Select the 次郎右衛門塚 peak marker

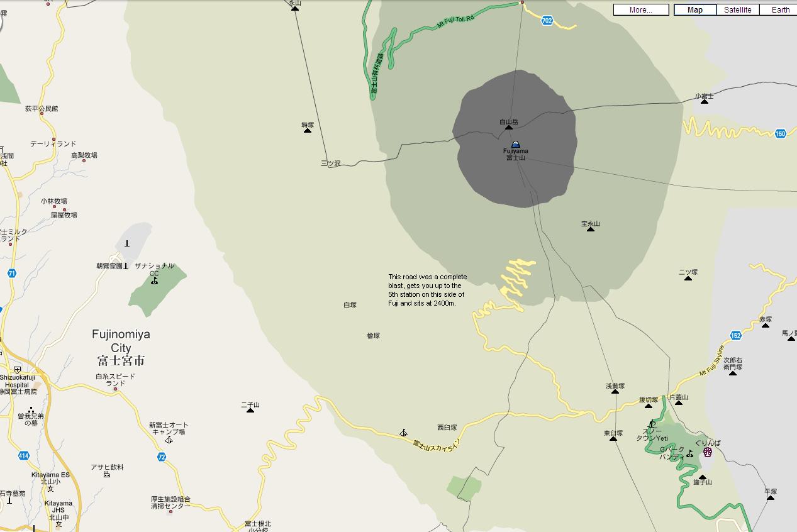[732, 374]
